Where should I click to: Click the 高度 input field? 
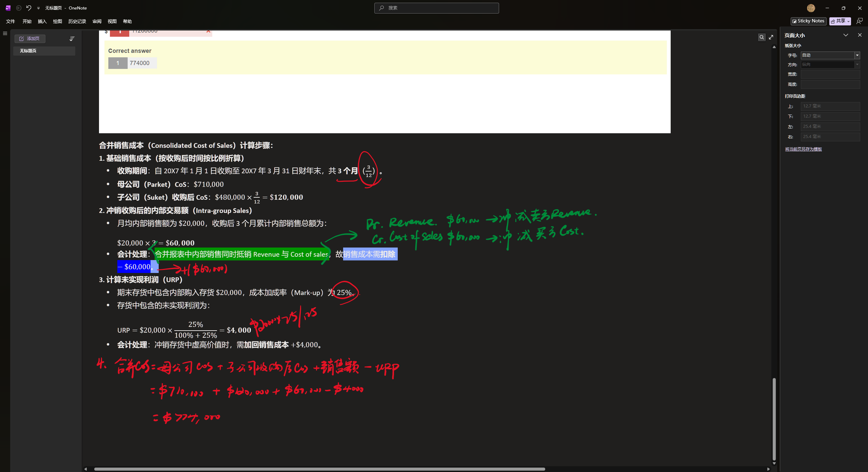pyautogui.click(x=830, y=84)
